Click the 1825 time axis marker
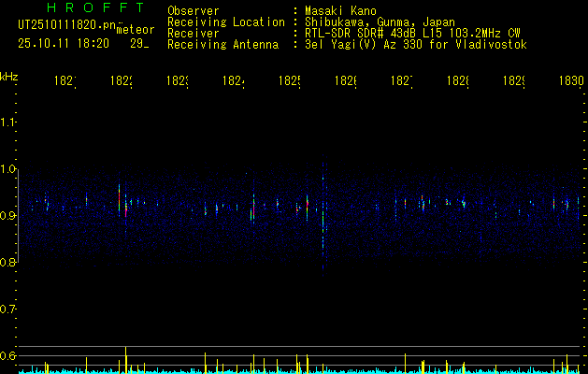588x374 pixels. pyautogui.click(x=289, y=80)
